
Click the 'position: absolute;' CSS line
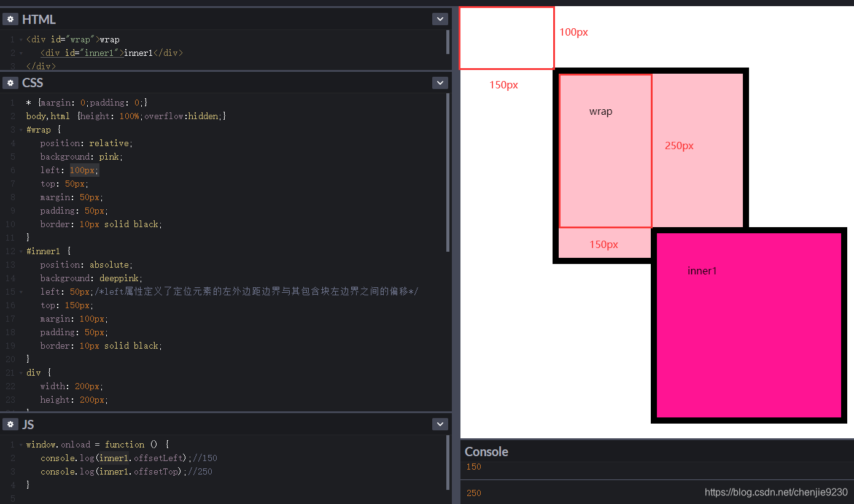[87, 265]
